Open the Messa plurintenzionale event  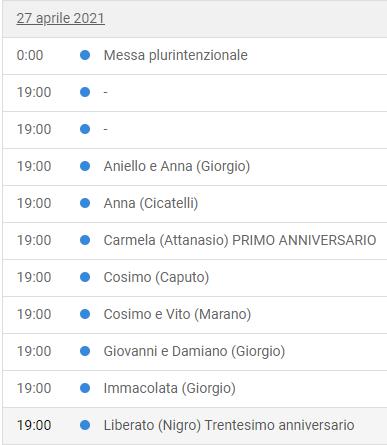pyautogui.click(x=176, y=55)
